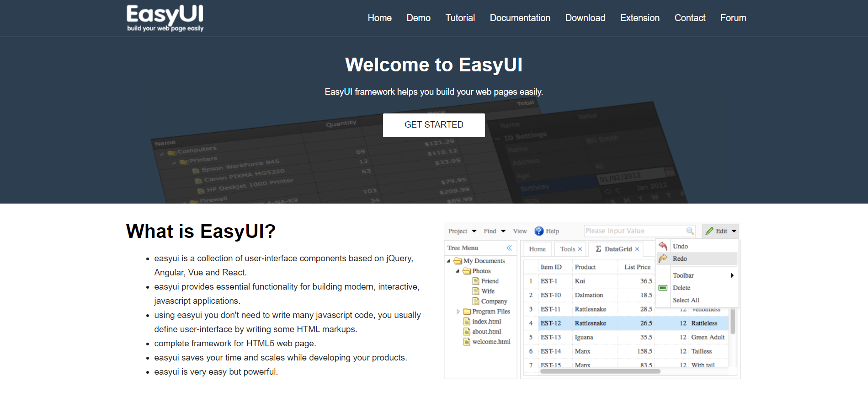Select welcome.html in the tree
Viewport: 868px width, 414px height.
pos(491,342)
